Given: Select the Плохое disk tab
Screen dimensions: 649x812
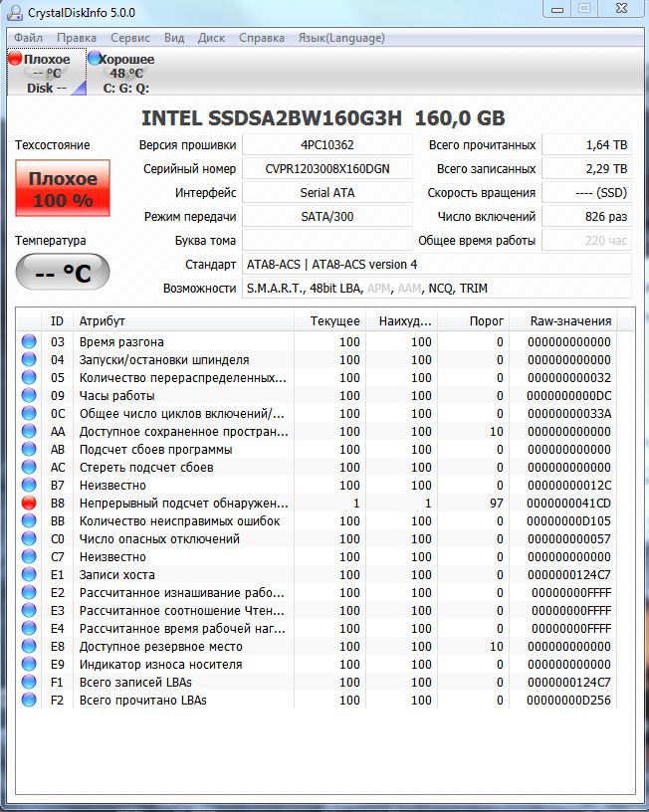Looking at the screenshot, I should 47,73.
